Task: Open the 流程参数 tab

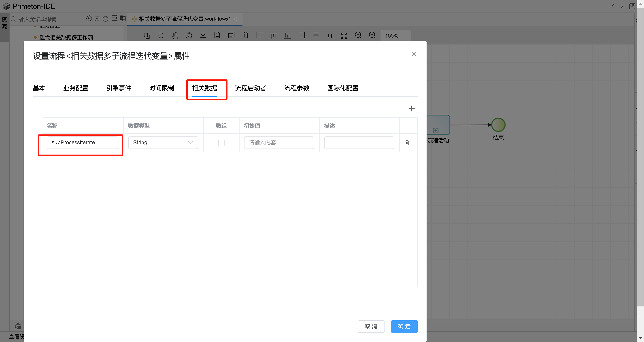Action: point(297,88)
